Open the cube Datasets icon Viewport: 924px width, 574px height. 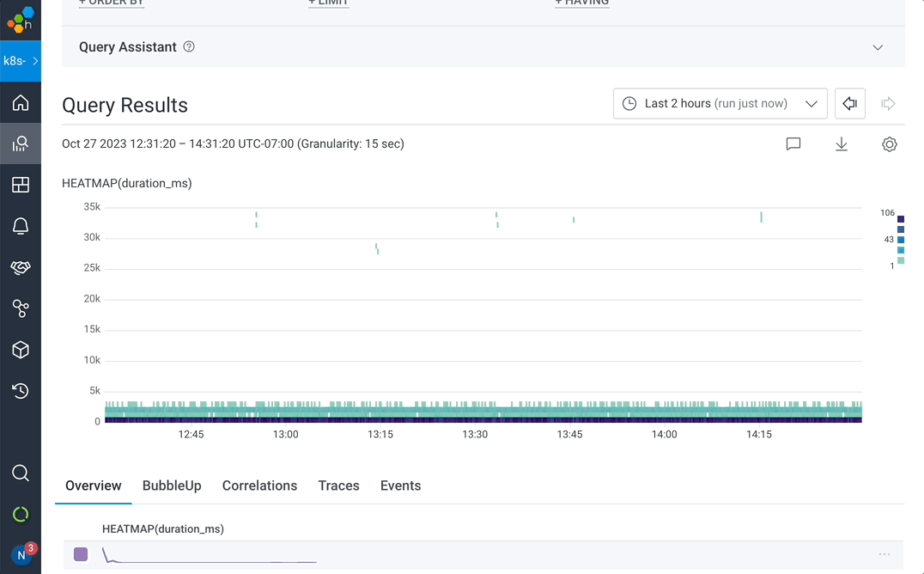tap(21, 350)
